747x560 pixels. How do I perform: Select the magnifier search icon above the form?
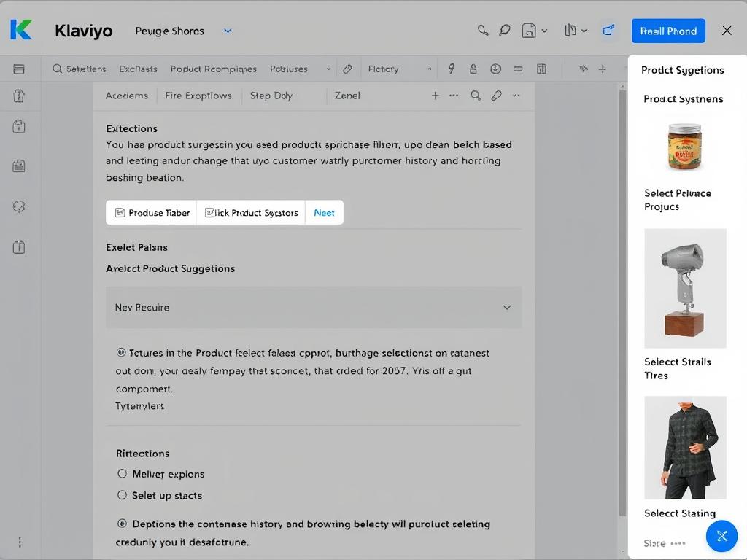[x=475, y=96]
